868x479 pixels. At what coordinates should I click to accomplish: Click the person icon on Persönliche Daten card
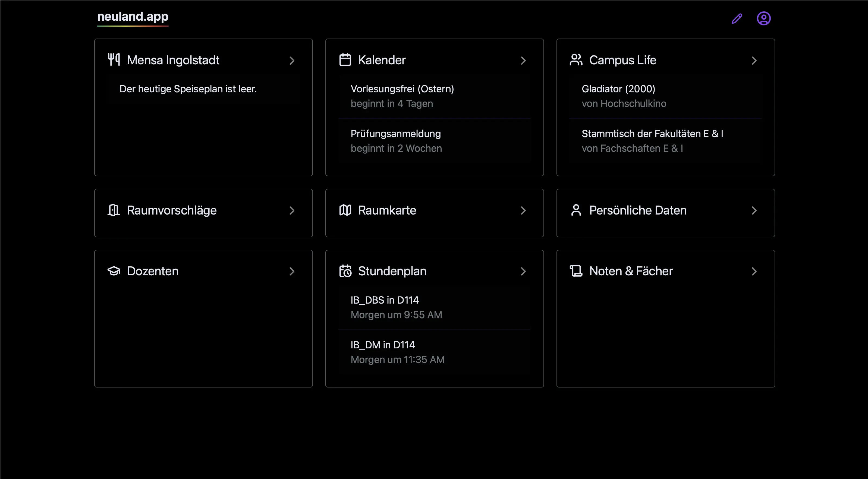click(576, 210)
